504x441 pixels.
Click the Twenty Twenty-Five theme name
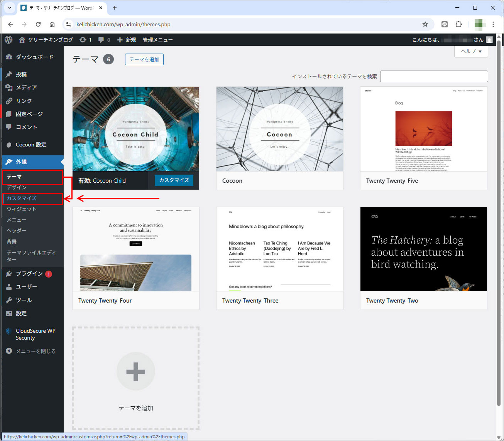(x=392, y=181)
